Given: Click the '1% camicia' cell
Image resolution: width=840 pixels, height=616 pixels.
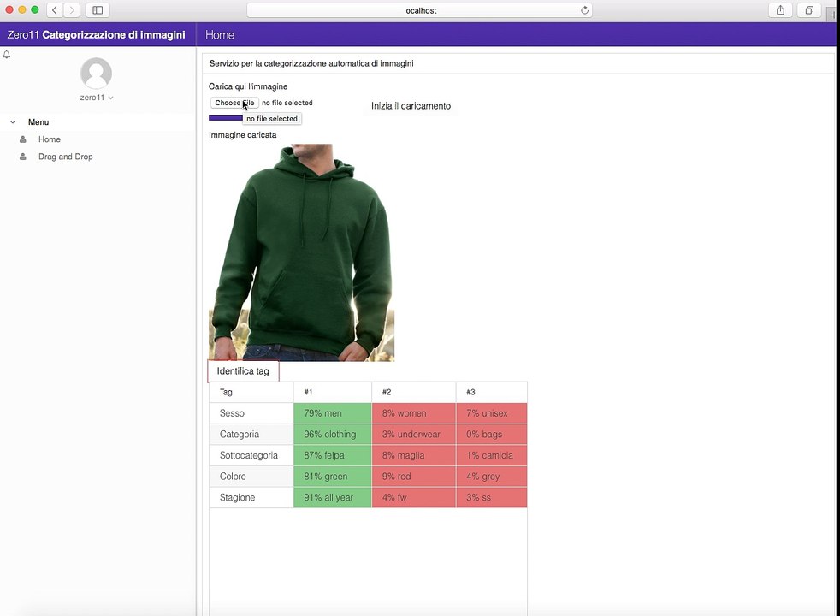Looking at the screenshot, I should pyautogui.click(x=492, y=455).
